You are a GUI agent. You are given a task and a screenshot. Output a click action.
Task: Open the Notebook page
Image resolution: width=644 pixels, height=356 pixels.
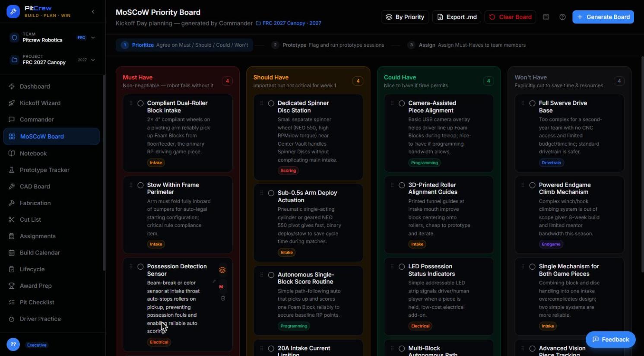tap(51, 153)
